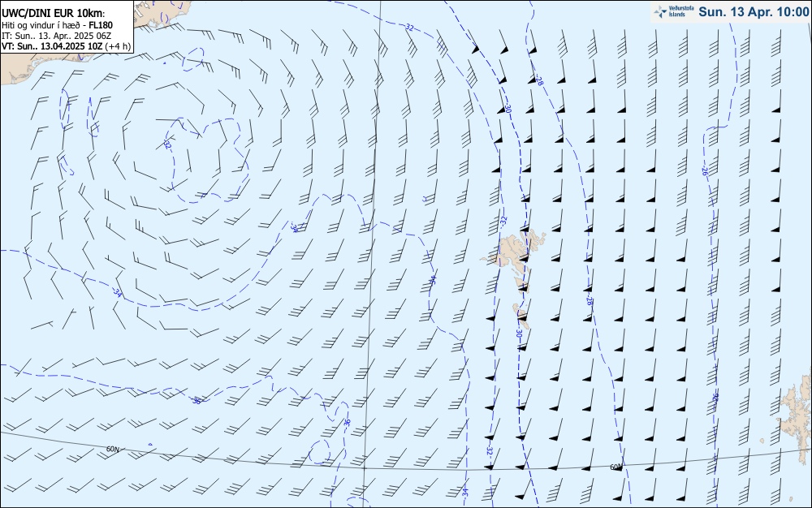The width and height of the screenshot is (812, 508).
Task: Click the western '60N' latitude label
Action: [x=112, y=449]
